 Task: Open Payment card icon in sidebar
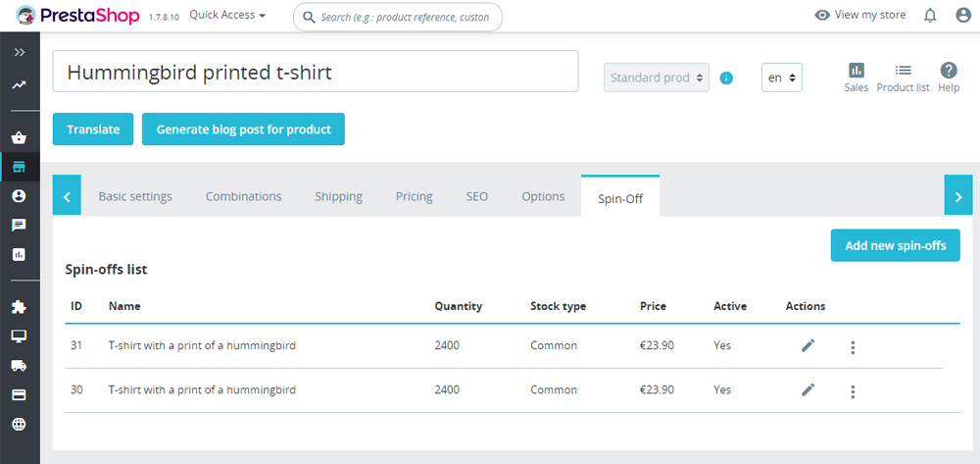pos(20,394)
